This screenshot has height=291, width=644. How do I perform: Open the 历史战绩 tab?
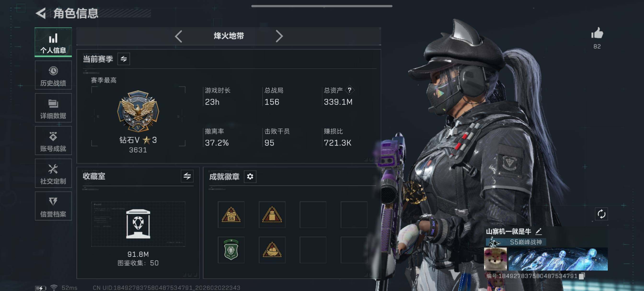click(53, 75)
